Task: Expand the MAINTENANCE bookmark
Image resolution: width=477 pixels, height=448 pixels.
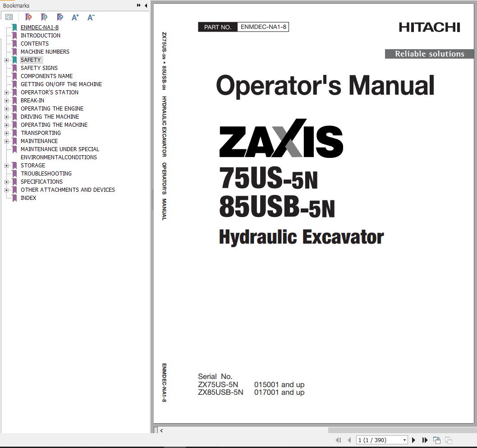Action: coord(6,141)
